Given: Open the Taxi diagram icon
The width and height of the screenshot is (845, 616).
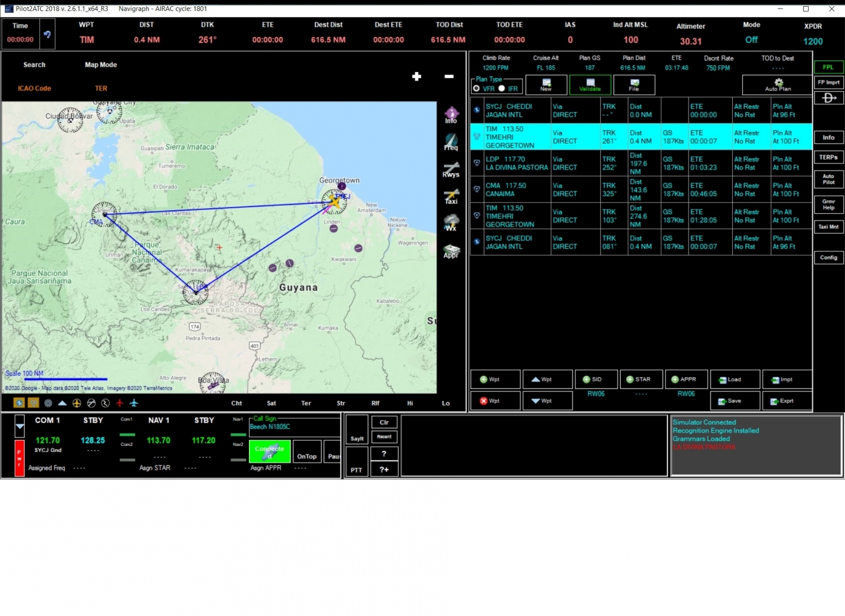Looking at the screenshot, I should point(451,197).
